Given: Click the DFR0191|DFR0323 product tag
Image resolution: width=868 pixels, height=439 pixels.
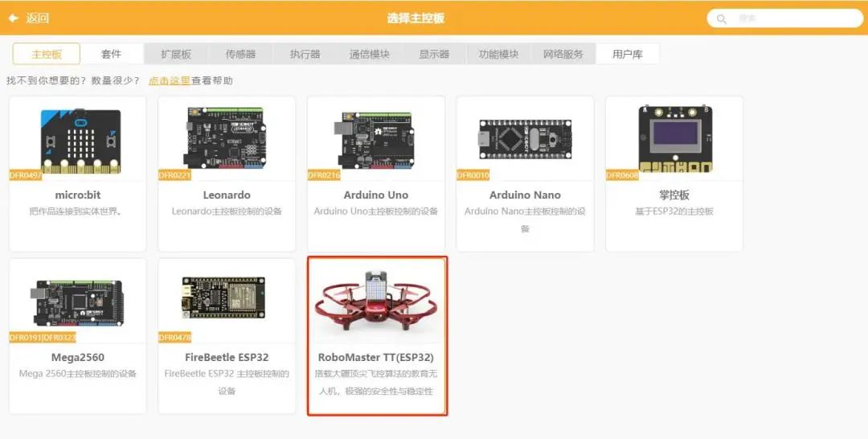Looking at the screenshot, I should (43, 338).
